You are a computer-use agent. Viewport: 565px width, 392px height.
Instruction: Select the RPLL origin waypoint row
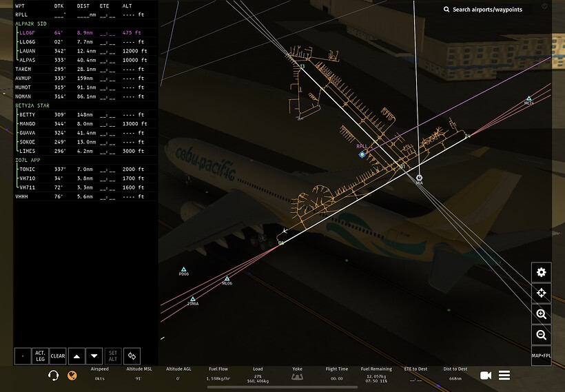pos(85,14)
